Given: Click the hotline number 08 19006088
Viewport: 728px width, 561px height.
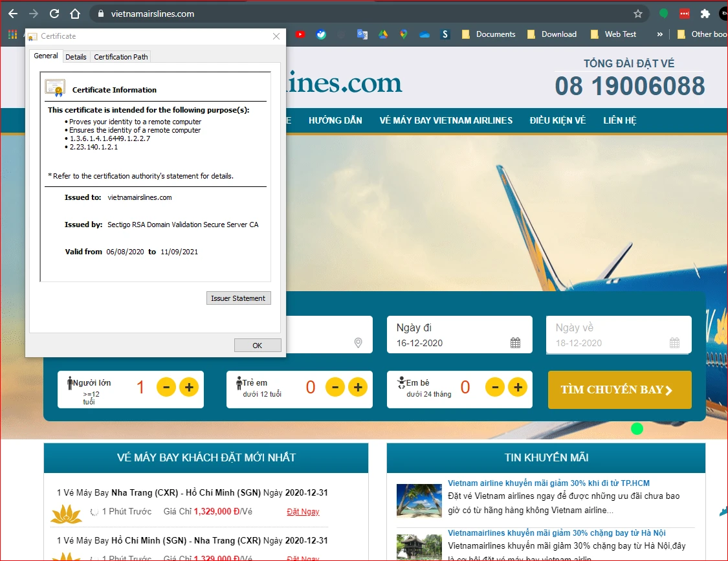Looking at the screenshot, I should [630, 86].
